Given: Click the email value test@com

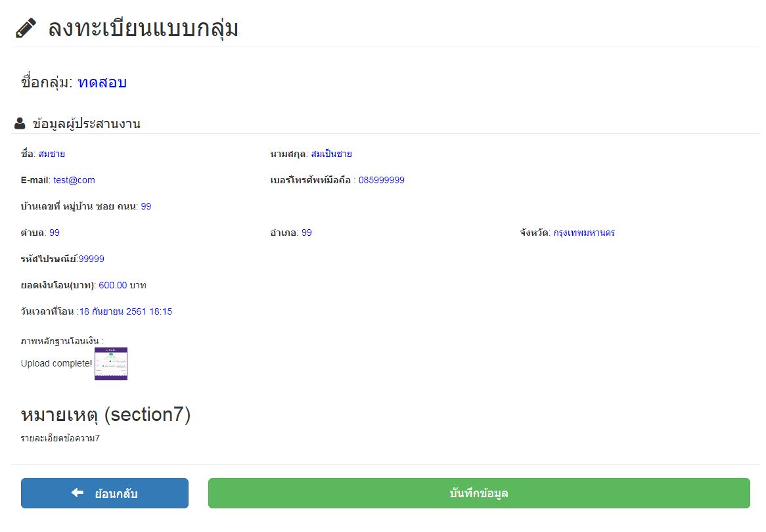Looking at the screenshot, I should [74, 180].
